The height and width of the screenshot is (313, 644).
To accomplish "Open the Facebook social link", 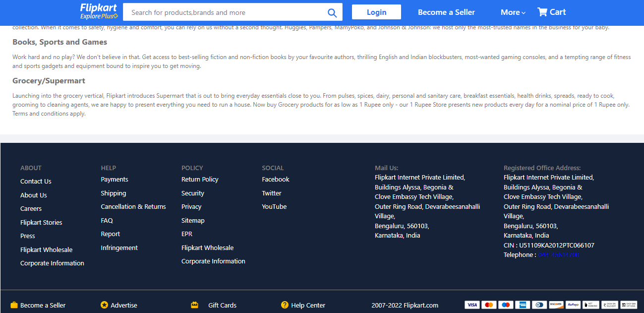I will click(276, 180).
